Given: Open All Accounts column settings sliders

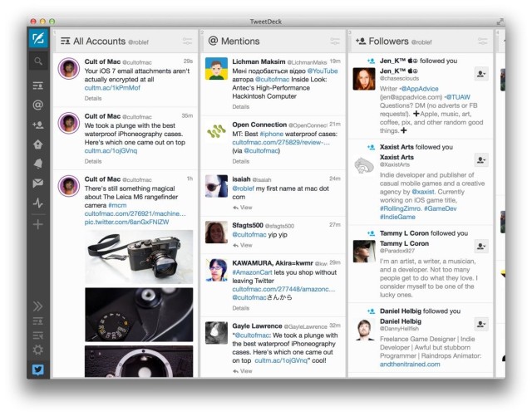Looking at the screenshot, I should point(187,42).
